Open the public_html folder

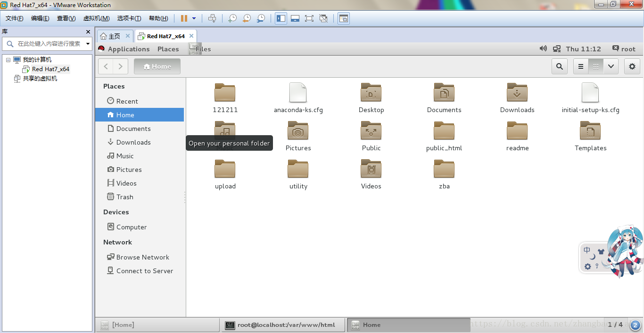tap(444, 131)
